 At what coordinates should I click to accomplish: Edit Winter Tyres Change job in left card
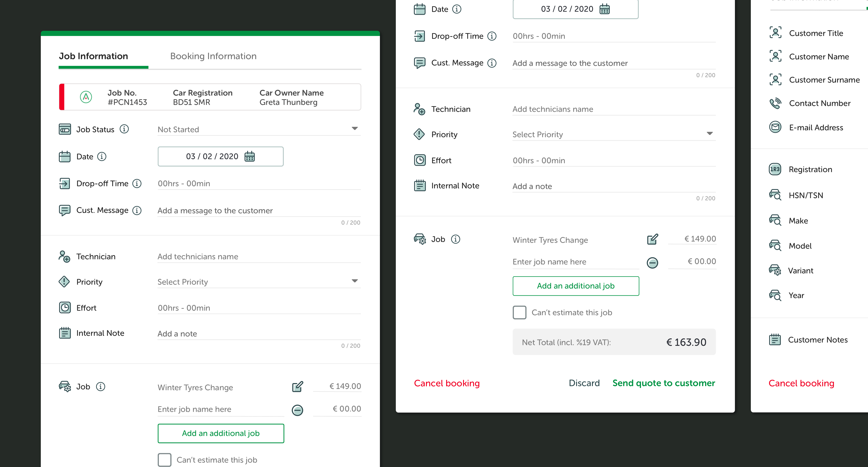tap(298, 387)
